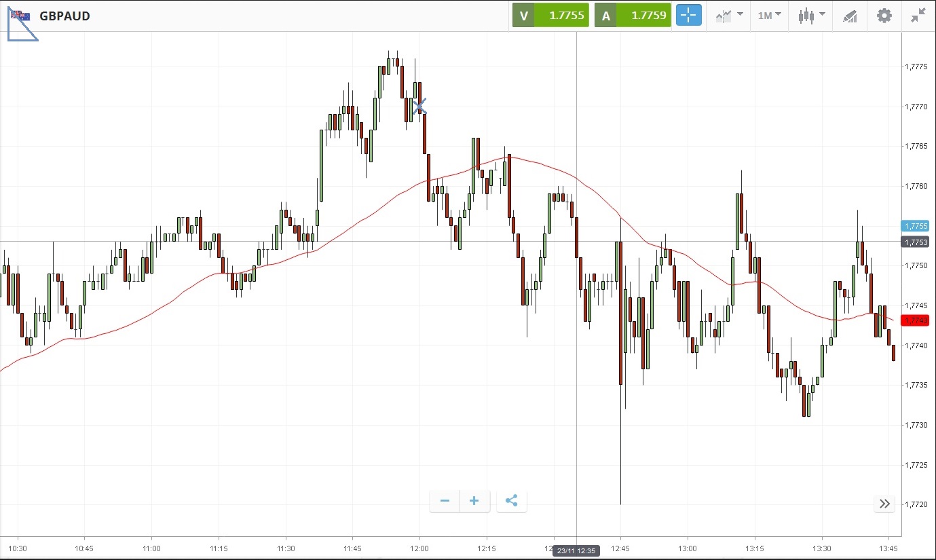The width and height of the screenshot is (936, 560).
Task: Click the GBPAUD instrument name
Action: pos(64,16)
